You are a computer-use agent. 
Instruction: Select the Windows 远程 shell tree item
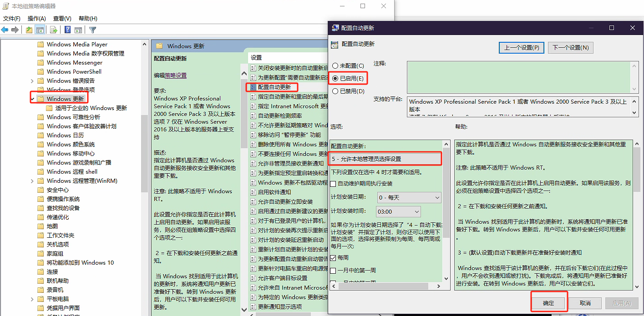tap(72, 171)
